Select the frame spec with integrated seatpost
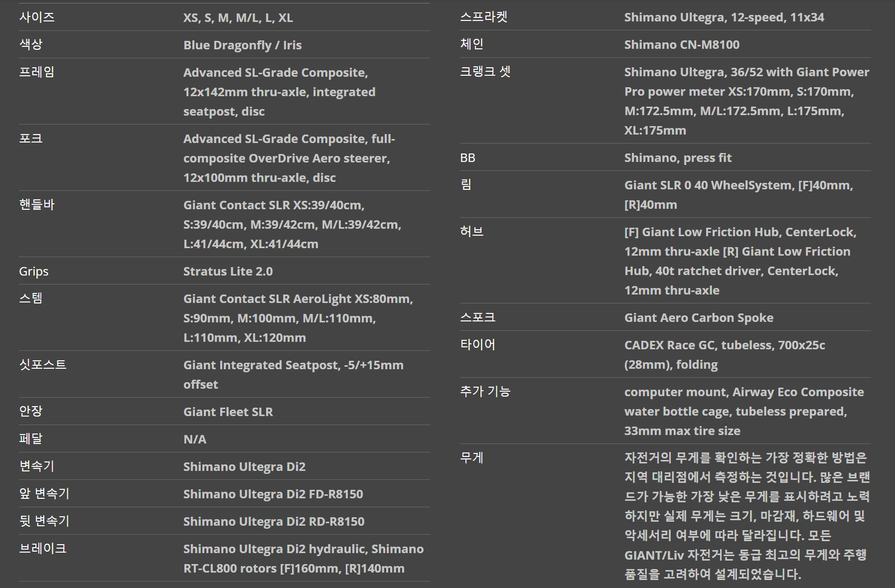The height and width of the screenshot is (588, 895). 280,92
